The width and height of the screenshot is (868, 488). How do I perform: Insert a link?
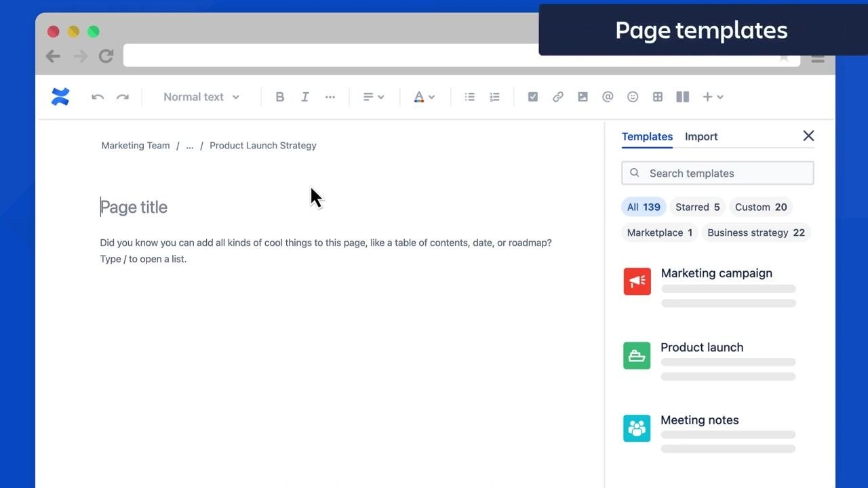tap(558, 97)
